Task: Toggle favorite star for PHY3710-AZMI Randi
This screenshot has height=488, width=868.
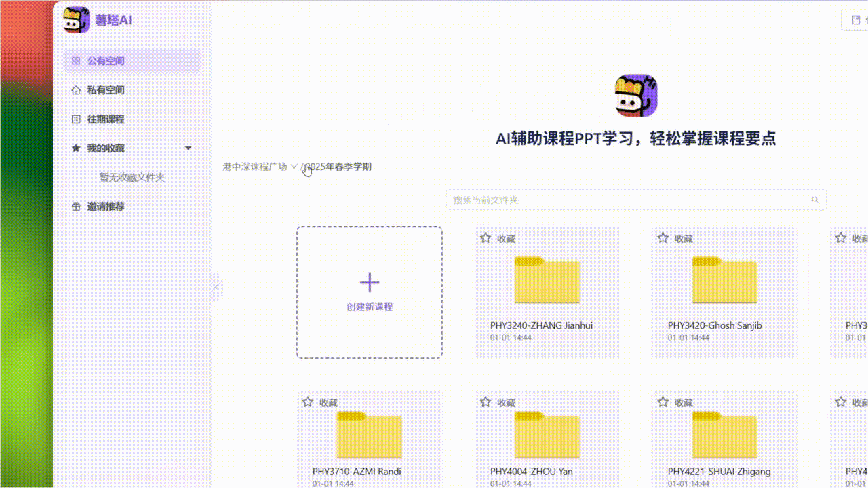Action: click(308, 402)
